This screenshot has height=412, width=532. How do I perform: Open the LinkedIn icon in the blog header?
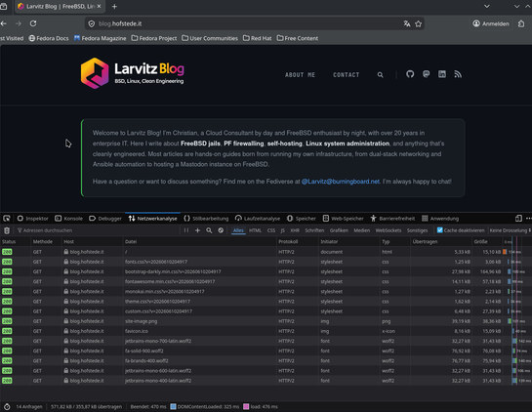coord(442,74)
